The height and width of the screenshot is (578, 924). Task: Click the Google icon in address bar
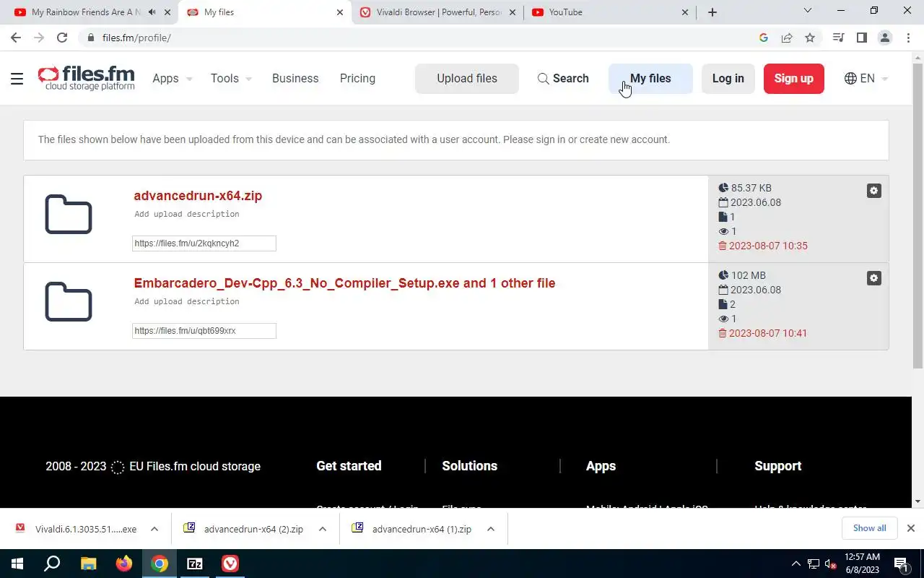764,38
